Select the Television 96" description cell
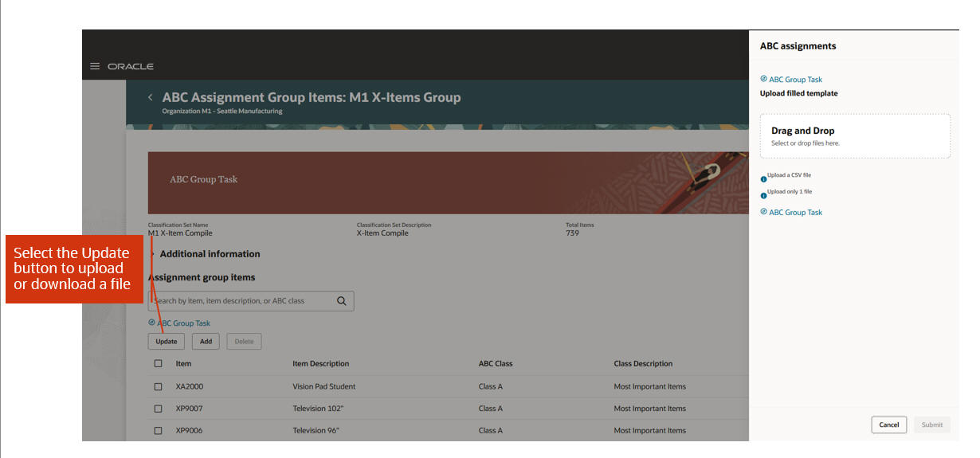Viewport: 980px width, 458px height. point(316,430)
